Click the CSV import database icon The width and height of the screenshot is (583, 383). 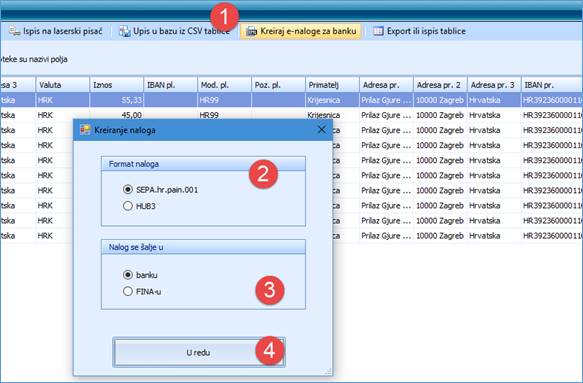point(124,31)
